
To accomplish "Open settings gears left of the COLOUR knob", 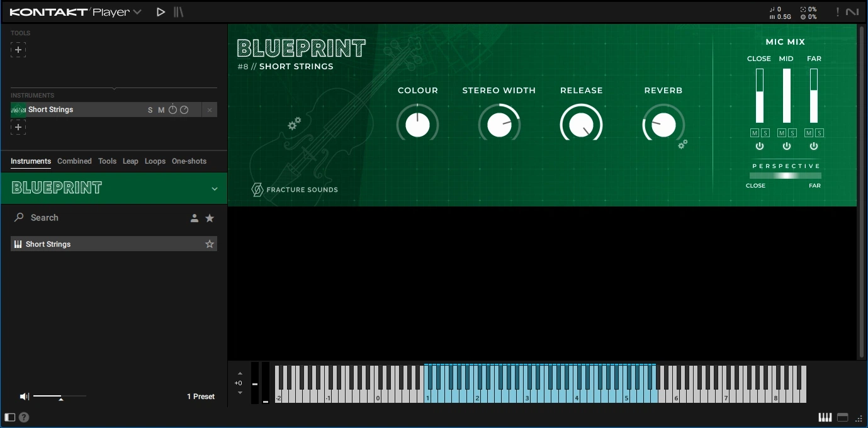I will 294,124.
